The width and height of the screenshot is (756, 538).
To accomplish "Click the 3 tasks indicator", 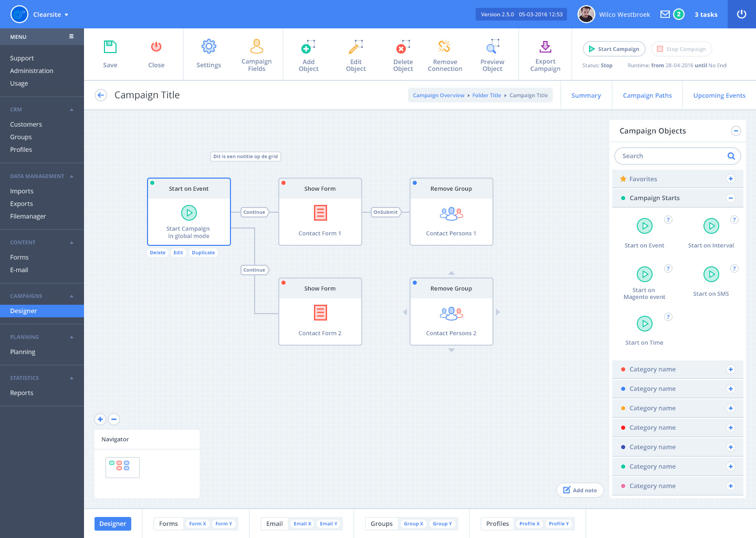I will [706, 15].
